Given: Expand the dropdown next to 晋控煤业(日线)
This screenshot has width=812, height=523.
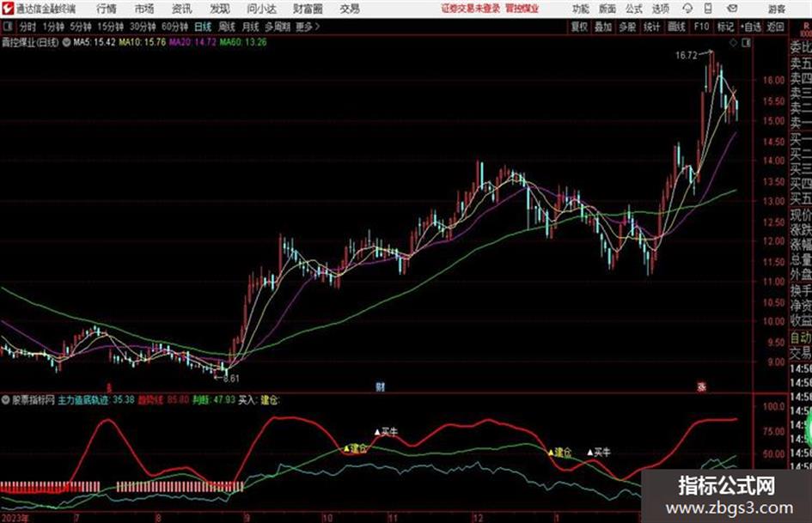Looking at the screenshot, I should point(66,42).
